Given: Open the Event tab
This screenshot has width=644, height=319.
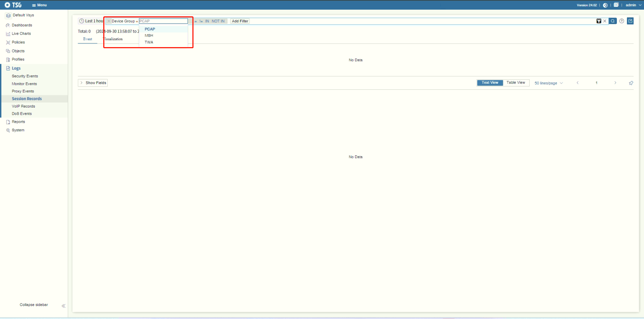Looking at the screenshot, I should tap(88, 39).
